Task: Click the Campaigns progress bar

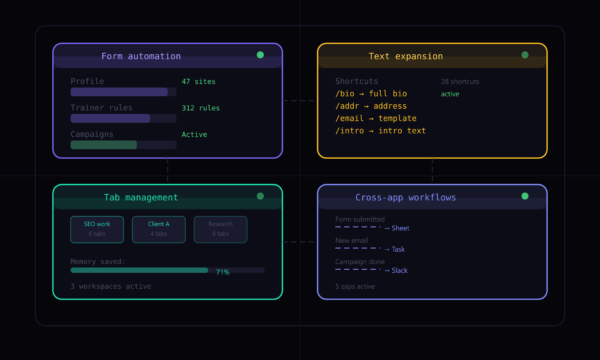Action: 123,145
